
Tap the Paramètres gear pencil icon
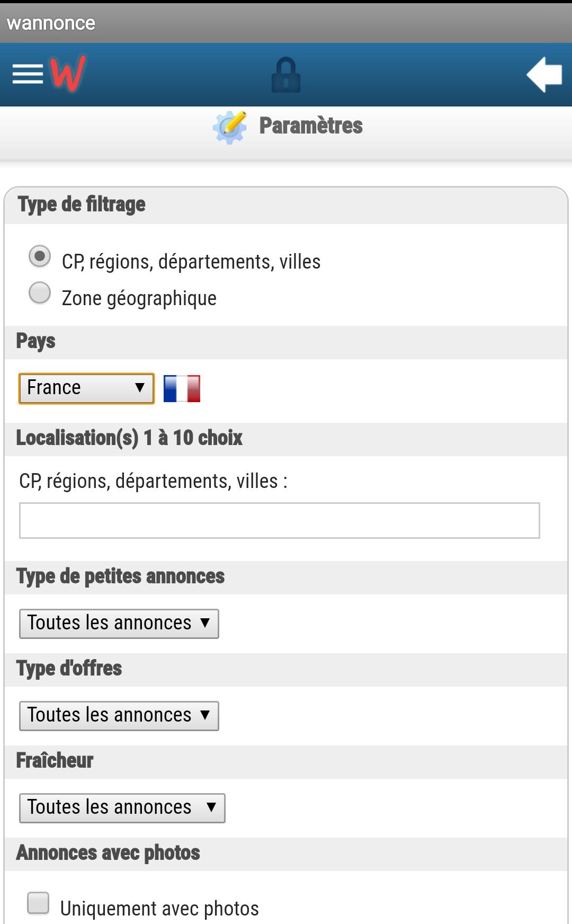pyautogui.click(x=230, y=127)
